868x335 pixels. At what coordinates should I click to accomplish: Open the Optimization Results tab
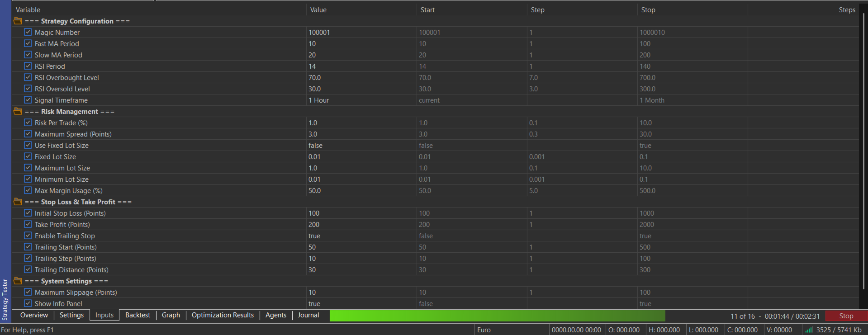pos(223,315)
